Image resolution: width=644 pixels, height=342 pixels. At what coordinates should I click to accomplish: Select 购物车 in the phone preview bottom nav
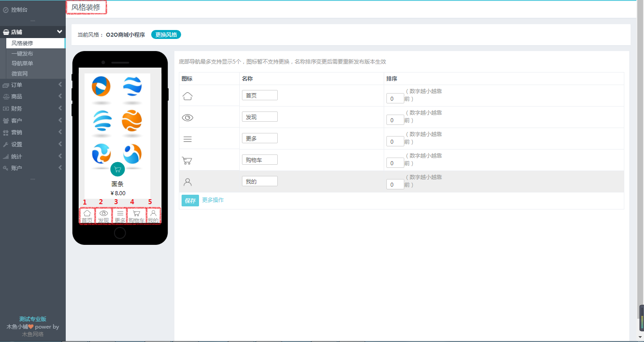click(x=136, y=215)
